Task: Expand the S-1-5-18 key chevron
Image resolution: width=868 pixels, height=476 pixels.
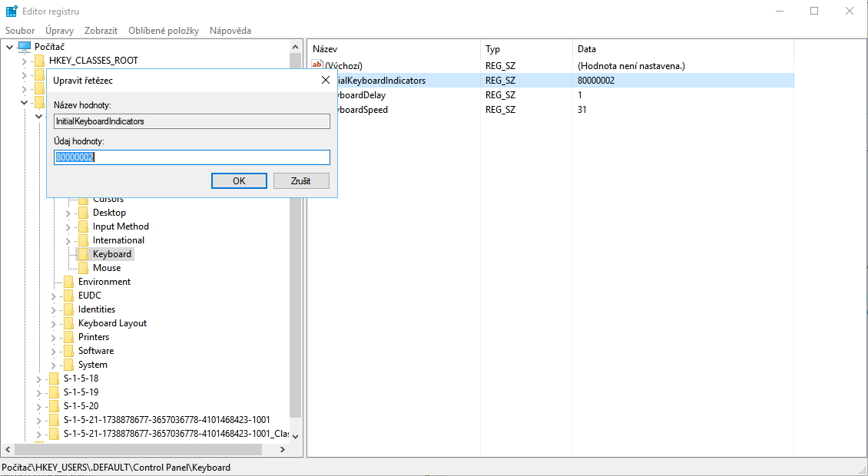Action: click(38, 379)
